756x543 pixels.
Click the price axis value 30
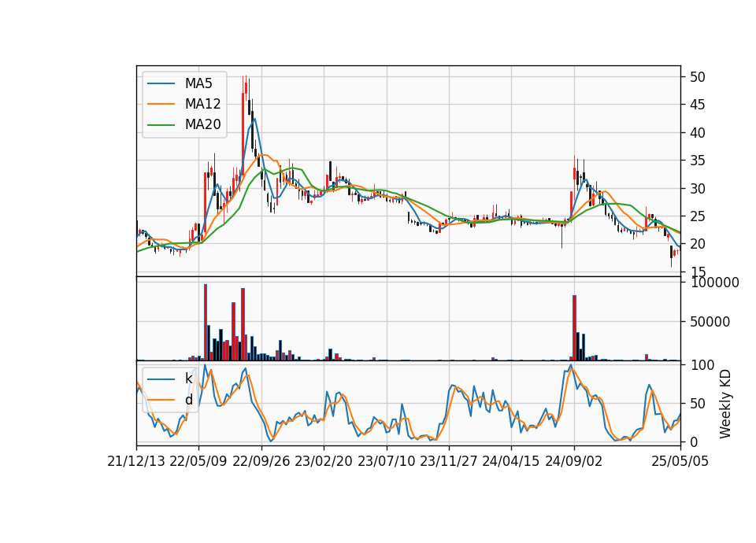pyautogui.click(x=697, y=188)
